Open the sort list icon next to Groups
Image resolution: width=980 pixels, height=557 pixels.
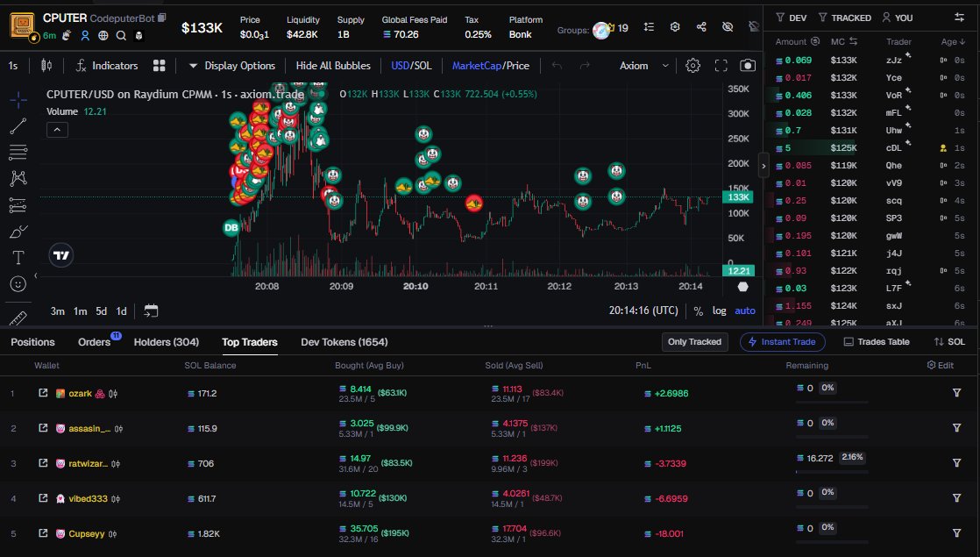coord(649,27)
